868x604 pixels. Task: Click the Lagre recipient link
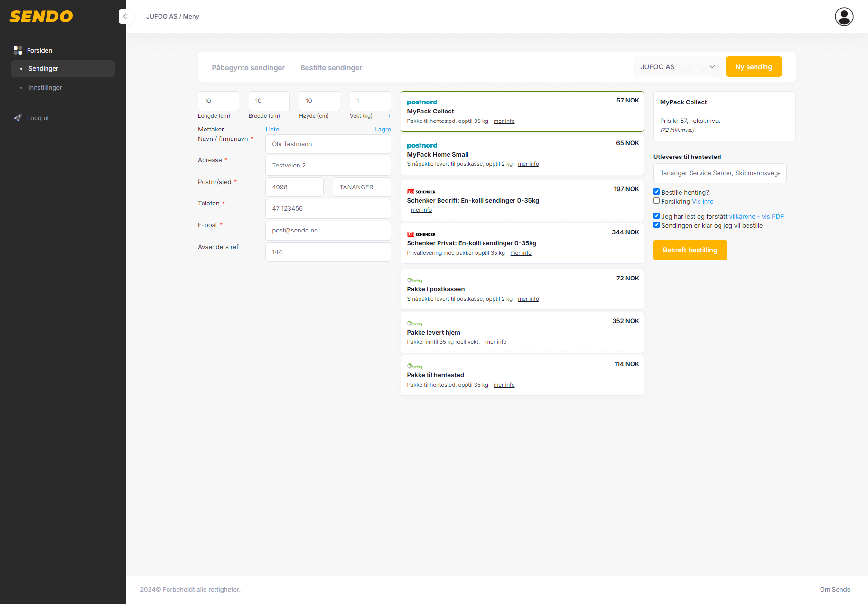[x=383, y=129]
